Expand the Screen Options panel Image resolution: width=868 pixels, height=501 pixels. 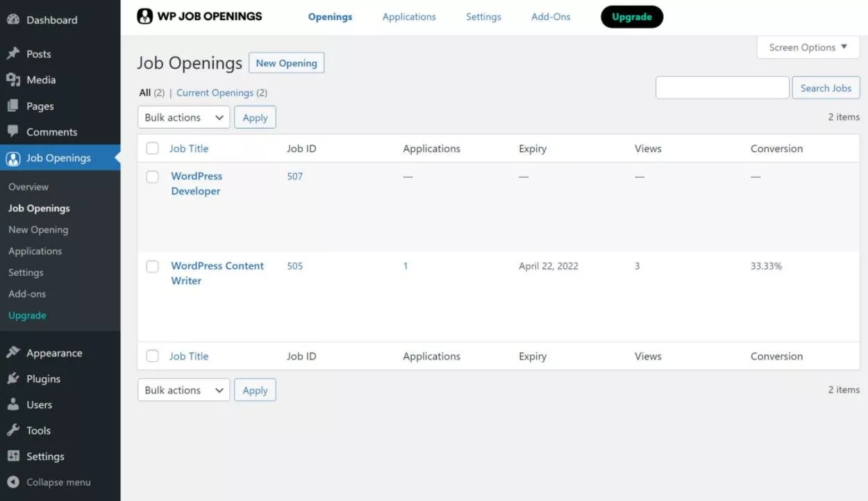coord(808,47)
